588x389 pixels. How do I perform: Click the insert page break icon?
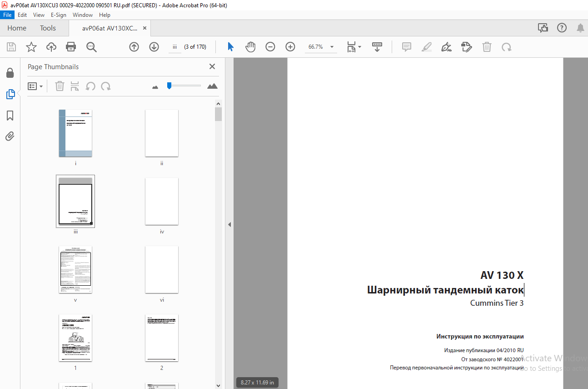tap(75, 86)
